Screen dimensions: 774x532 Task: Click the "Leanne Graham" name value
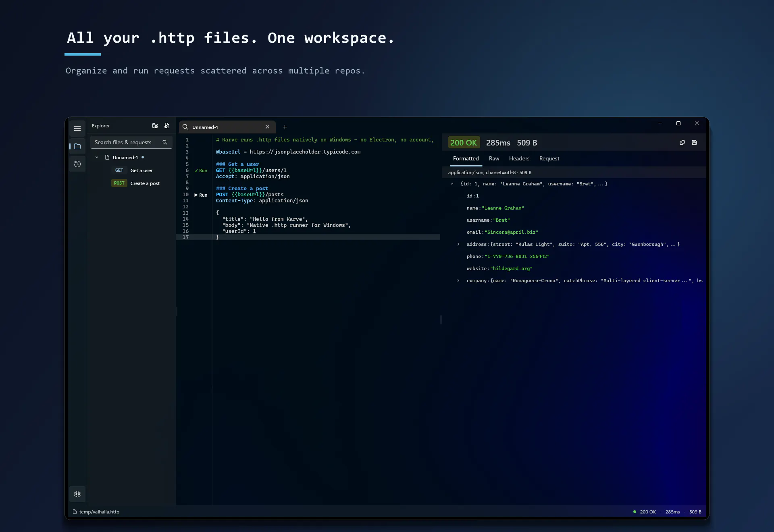click(503, 208)
